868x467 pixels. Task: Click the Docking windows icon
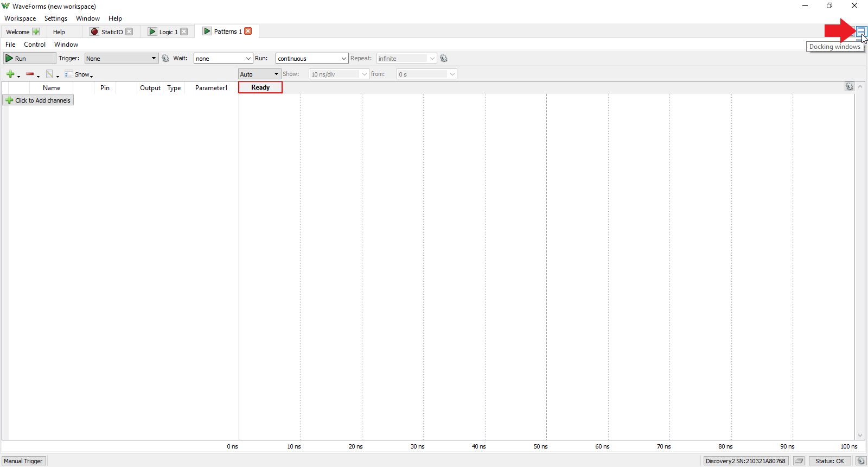pyautogui.click(x=861, y=31)
